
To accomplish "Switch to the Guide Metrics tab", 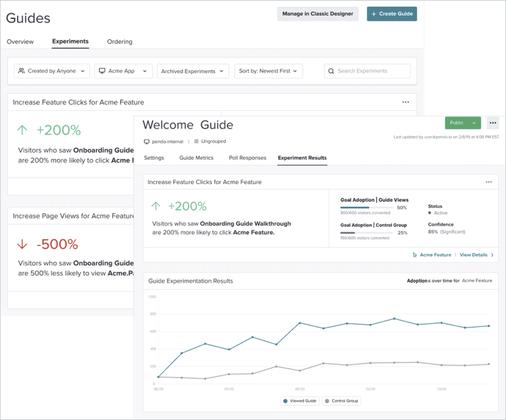I will click(x=196, y=157).
